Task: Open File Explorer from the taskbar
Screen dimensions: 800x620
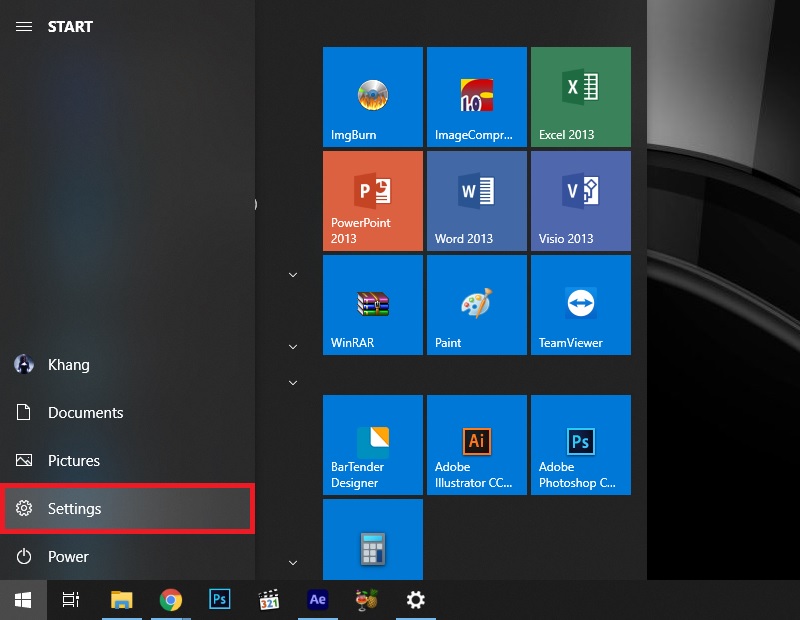Action: click(121, 600)
